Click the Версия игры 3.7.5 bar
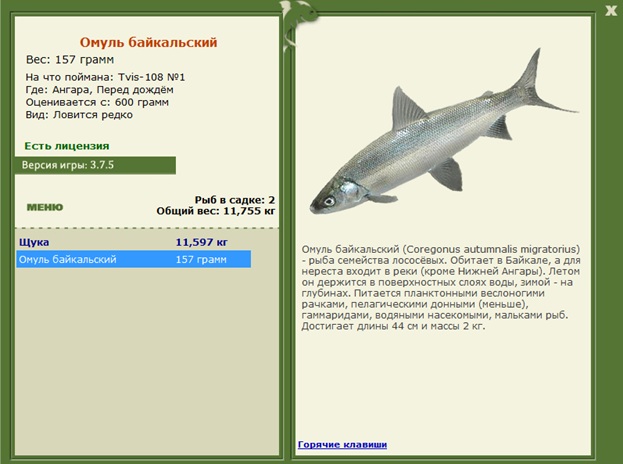623x464 pixels. coord(96,165)
